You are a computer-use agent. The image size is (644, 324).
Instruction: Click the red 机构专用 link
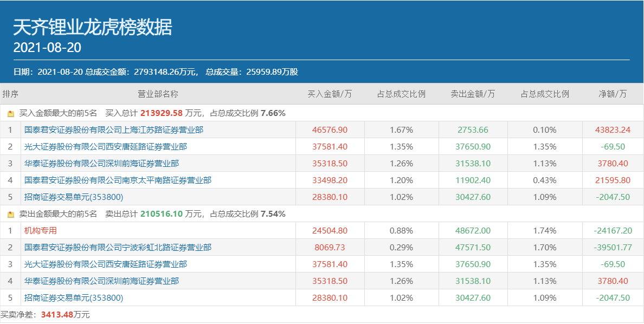click(x=41, y=231)
